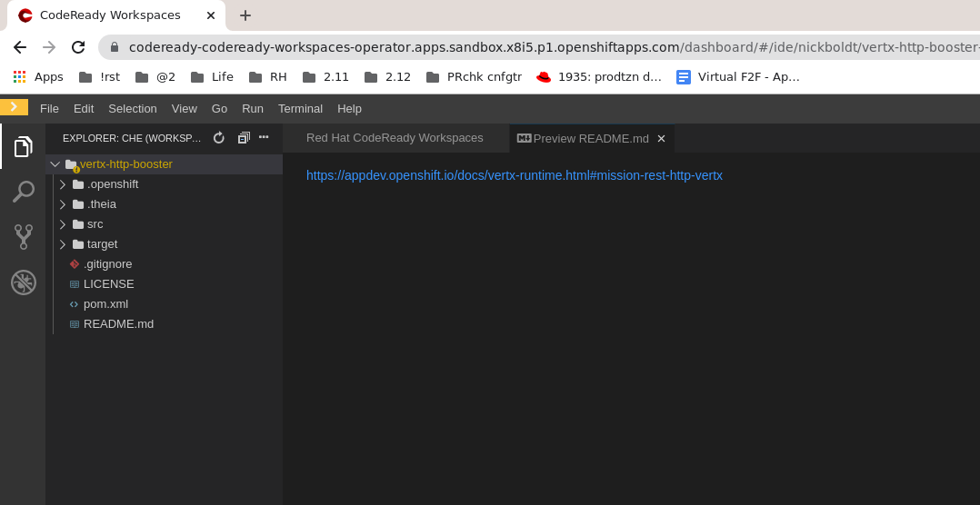Open Explorer more actions ellipsis
Screen dimensions: 980x505
click(264, 137)
